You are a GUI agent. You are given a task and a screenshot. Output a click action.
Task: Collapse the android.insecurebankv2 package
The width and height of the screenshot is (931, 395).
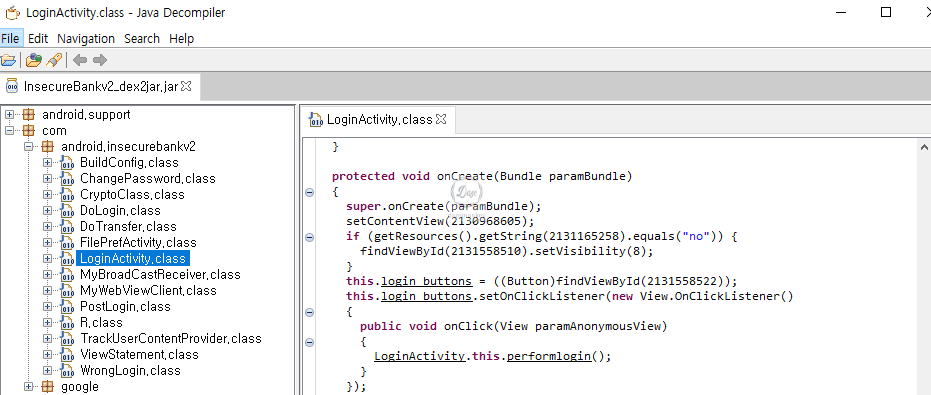pos(28,147)
